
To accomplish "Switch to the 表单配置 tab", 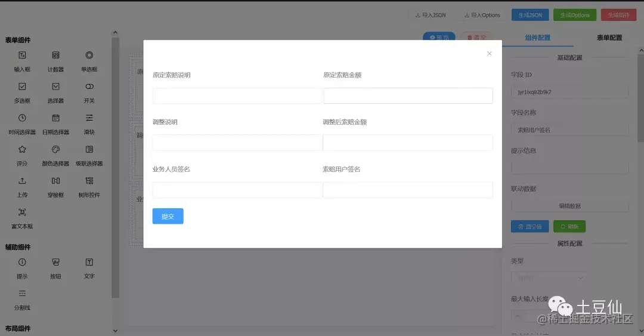I will 609,38.
